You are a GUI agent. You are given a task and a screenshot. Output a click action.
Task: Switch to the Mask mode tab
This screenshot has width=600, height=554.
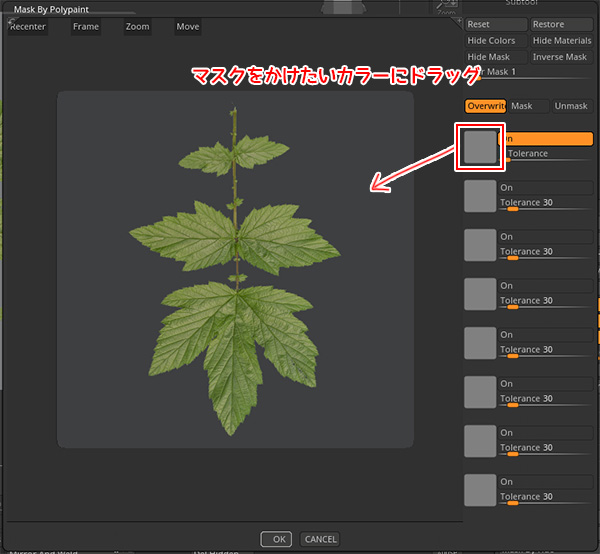[x=522, y=106]
